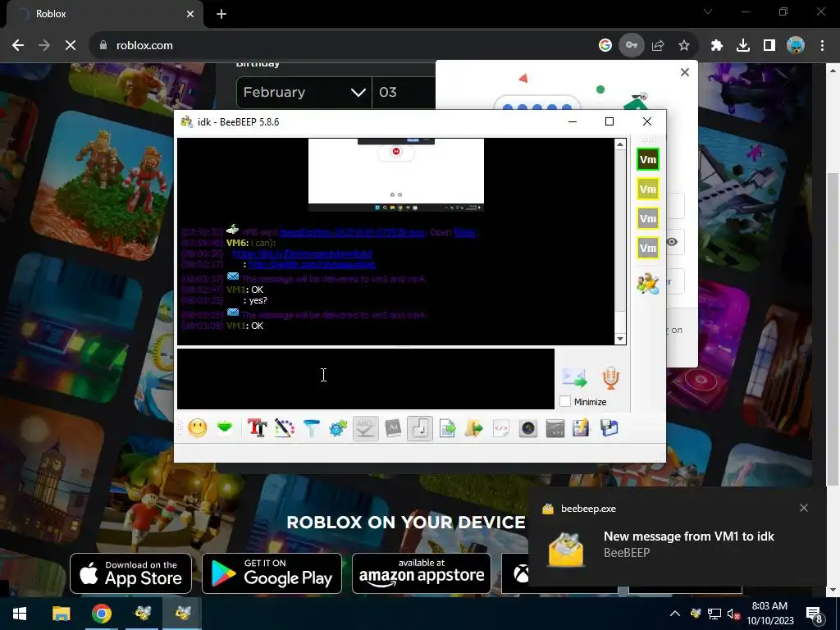The image size is (840, 630).
Task: Toggle Chrome side panel
Action: (769, 46)
